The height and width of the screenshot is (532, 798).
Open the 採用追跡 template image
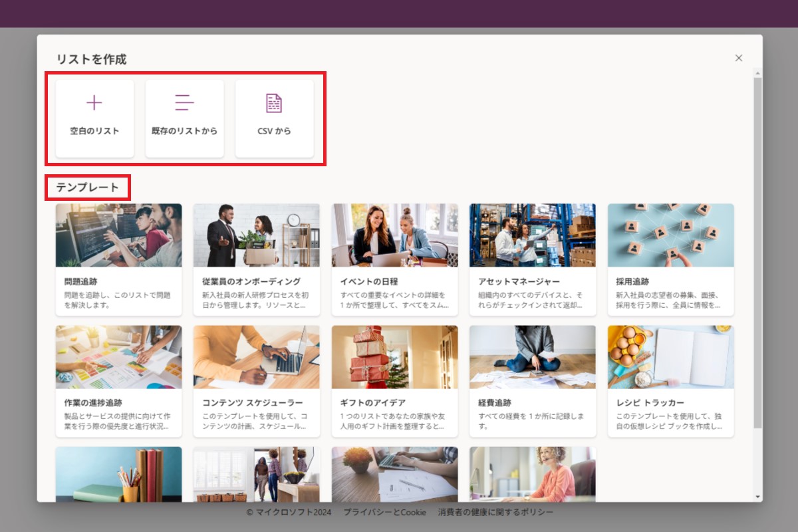[670, 235]
